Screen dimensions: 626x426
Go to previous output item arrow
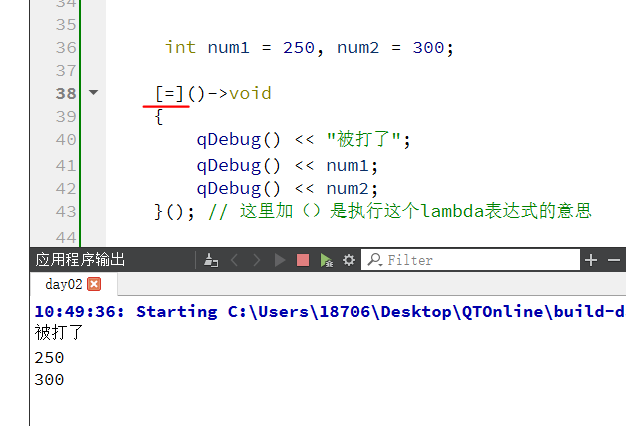coord(235,260)
